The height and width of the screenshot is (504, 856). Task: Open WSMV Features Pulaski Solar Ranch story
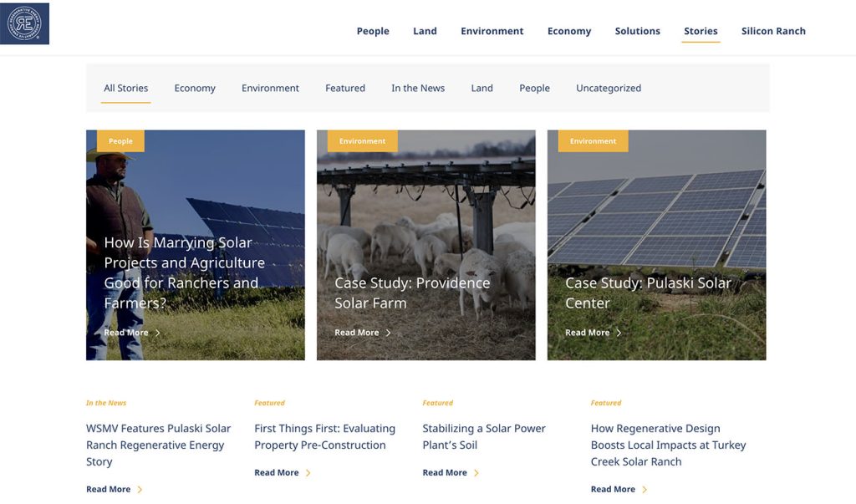(158, 445)
